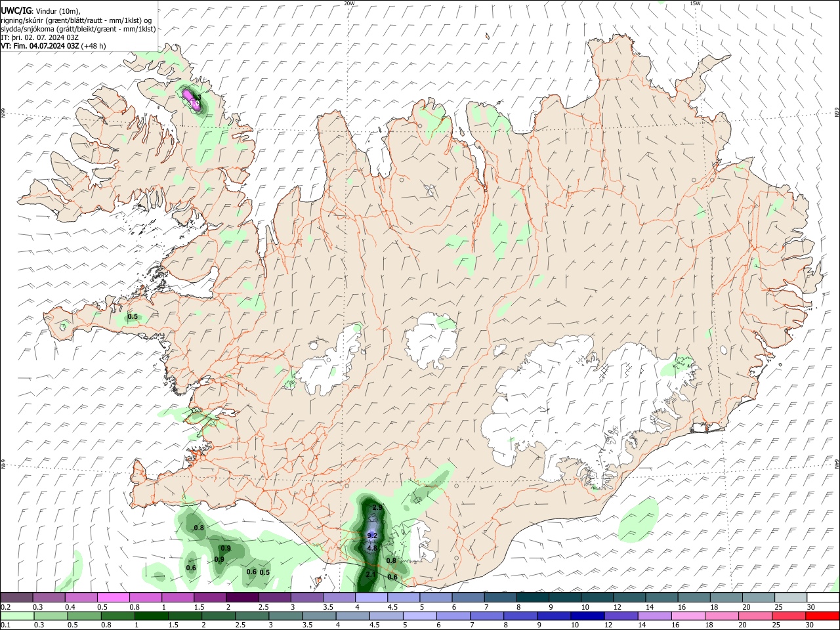Click the 9.2 precipitation value on the map
The image size is (840, 630).
tap(371, 535)
